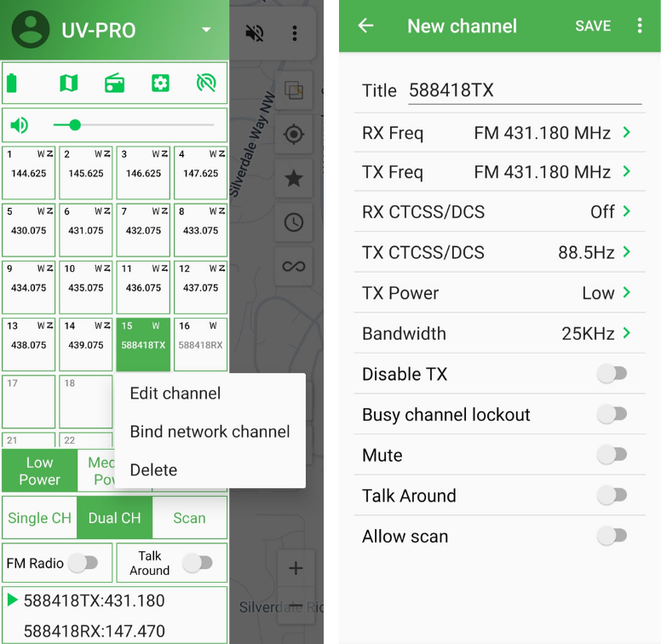Open the settings gear icon
This screenshot has height=644, width=661.
click(x=160, y=83)
